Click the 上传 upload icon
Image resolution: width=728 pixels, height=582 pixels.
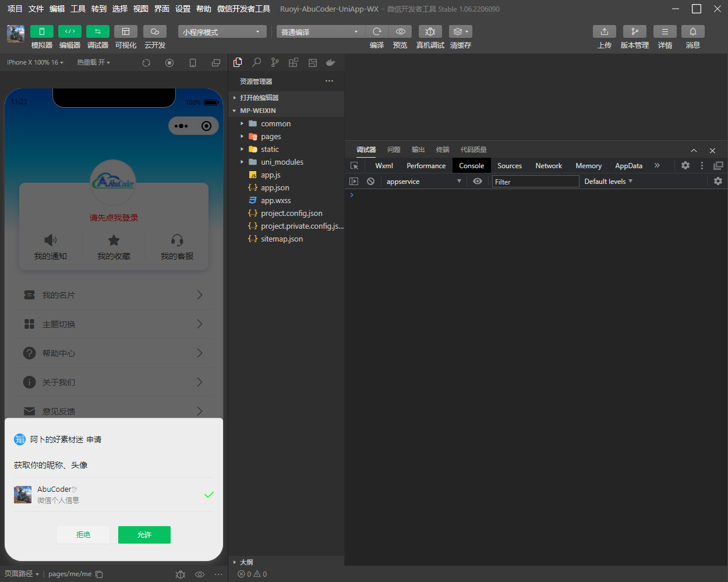(x=605, y=31)
